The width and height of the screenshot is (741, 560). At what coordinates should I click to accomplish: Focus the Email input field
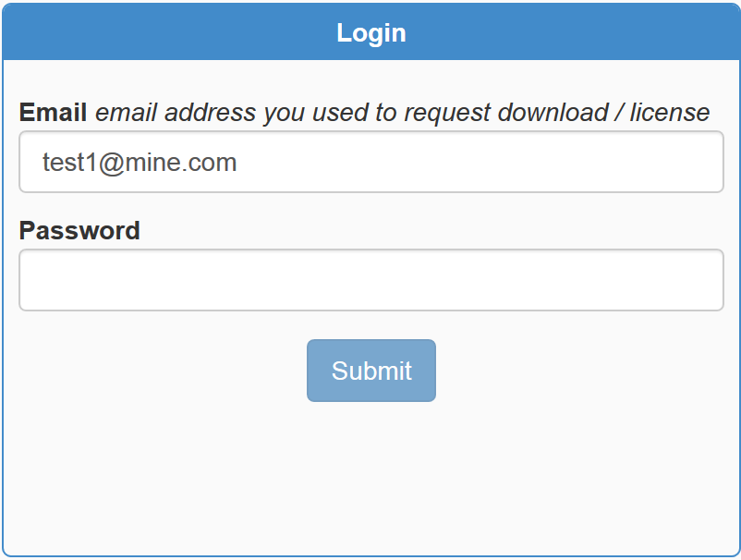click(370, 163)
